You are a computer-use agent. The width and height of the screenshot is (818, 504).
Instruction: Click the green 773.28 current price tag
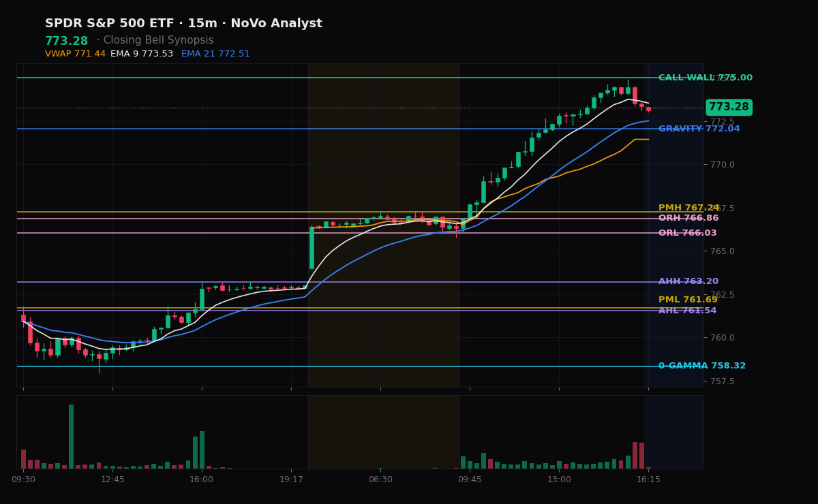(729, 107)
